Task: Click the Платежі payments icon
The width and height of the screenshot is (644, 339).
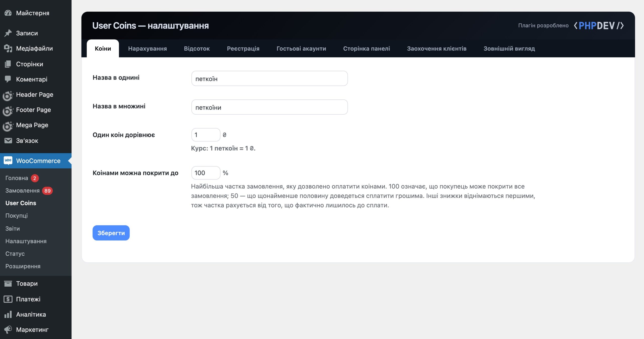Action: click(x=8, y=299)
